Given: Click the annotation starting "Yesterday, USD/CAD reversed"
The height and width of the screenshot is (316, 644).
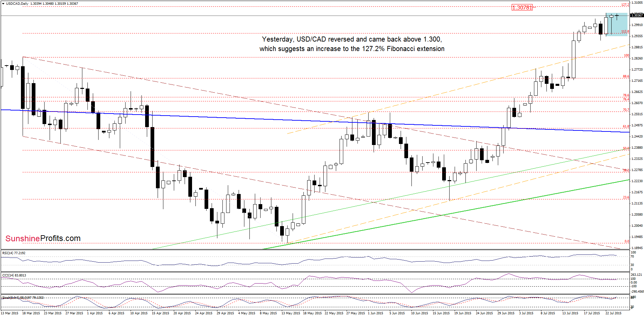Looking at the screenshot, I should coord(352,39).
